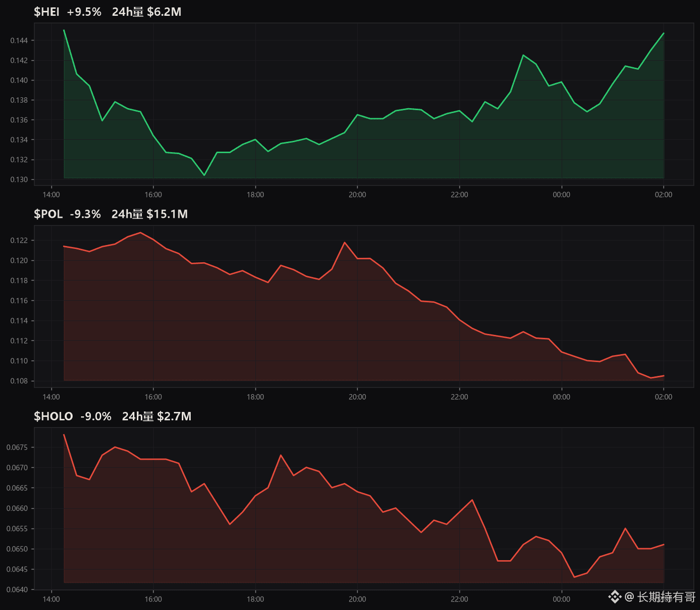The image size is (700, 610).
Task: Click the 00:00 time label under $HOLO chart
Action: click(561, 599)
